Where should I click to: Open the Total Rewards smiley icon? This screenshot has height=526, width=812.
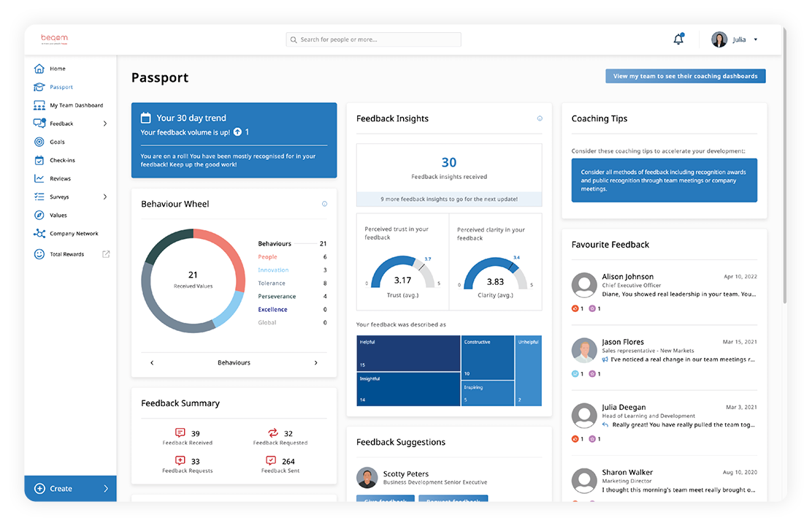click(x=39, y=254)
